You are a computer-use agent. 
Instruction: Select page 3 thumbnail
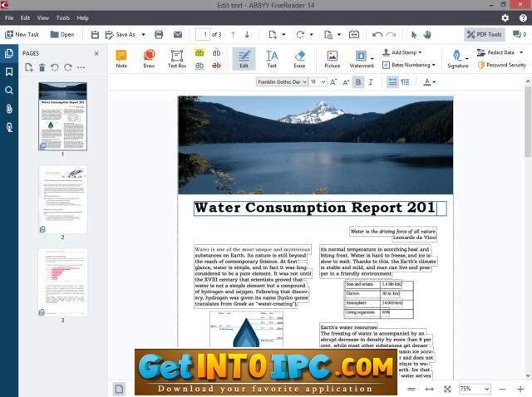(x=63, y=282)
